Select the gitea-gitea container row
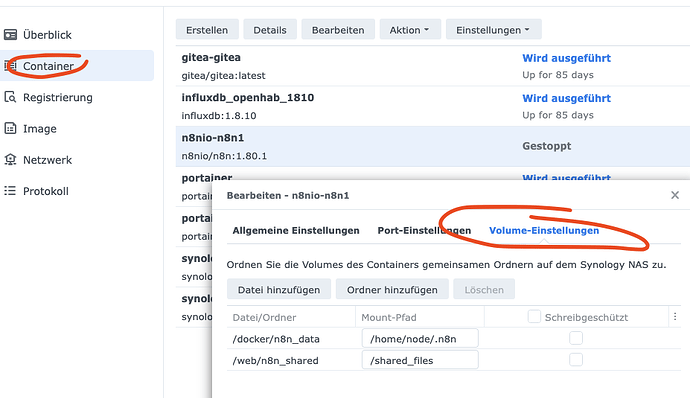This screenshot has width=690, height=398. 433,66
